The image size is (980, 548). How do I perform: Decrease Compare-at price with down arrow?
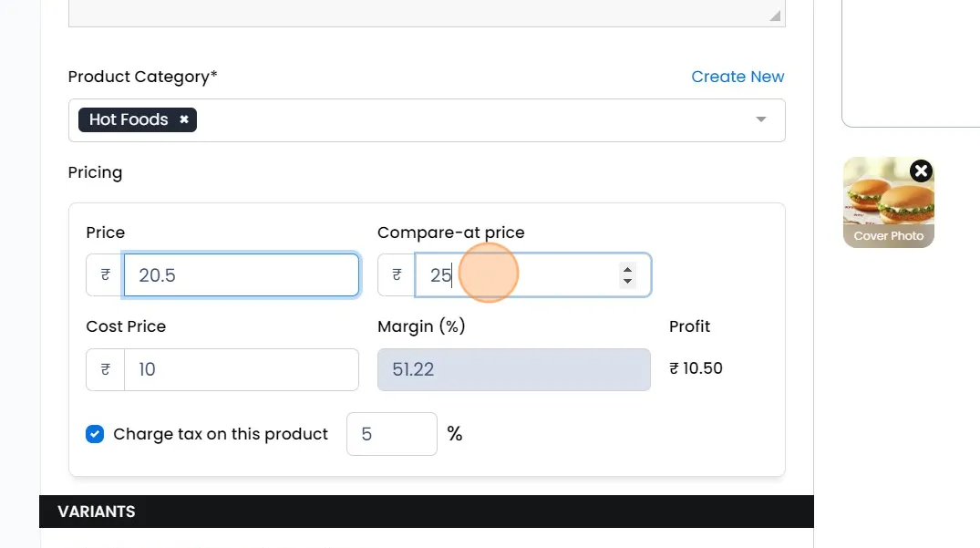(627, 282)
